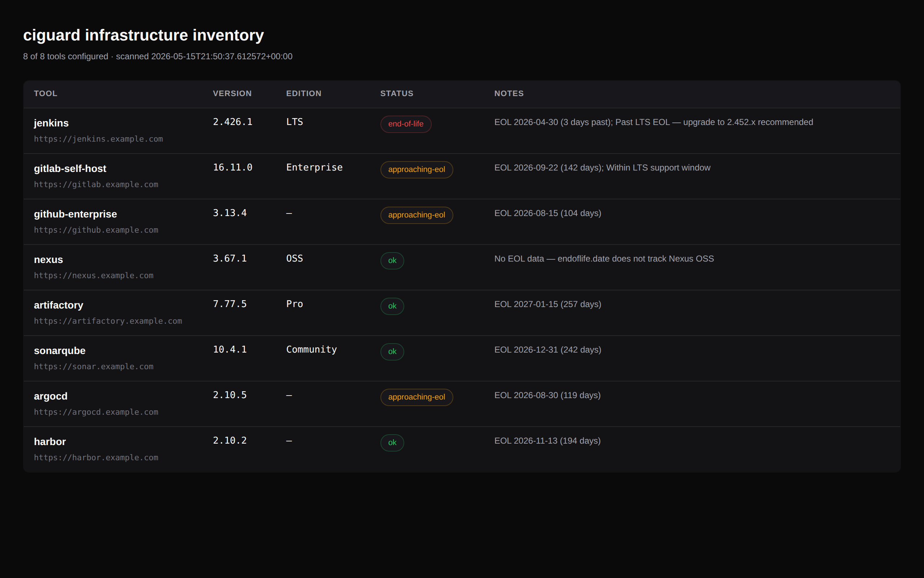Click github-enterprise approaching-eol badge

pos(417,215)
